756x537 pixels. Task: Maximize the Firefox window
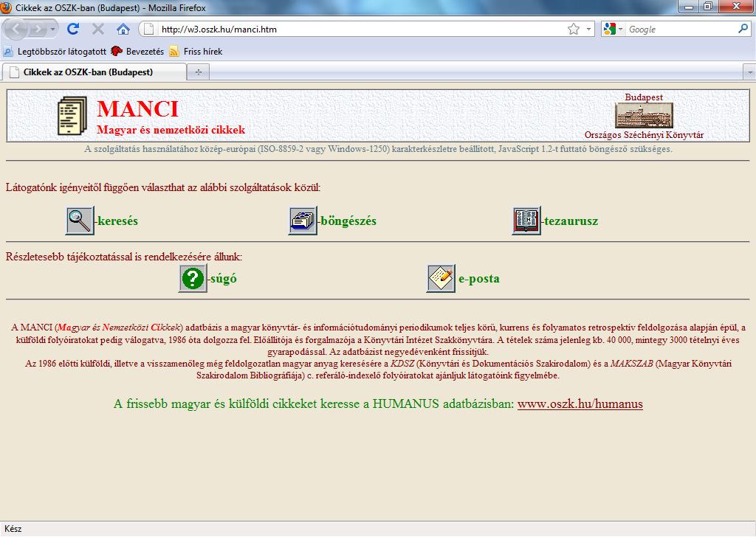pyautogui.click(x=708, y=7)
